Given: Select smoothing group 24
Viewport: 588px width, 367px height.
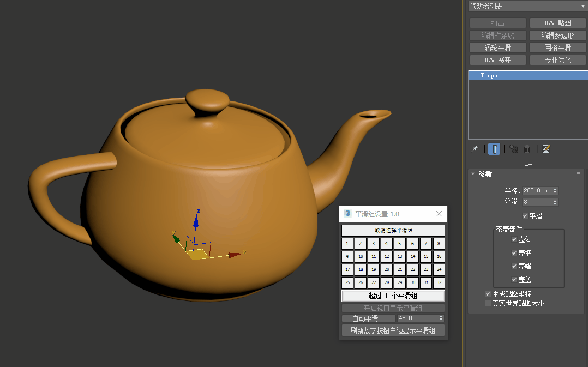Looking at the screenshot, I should point(439,269).
